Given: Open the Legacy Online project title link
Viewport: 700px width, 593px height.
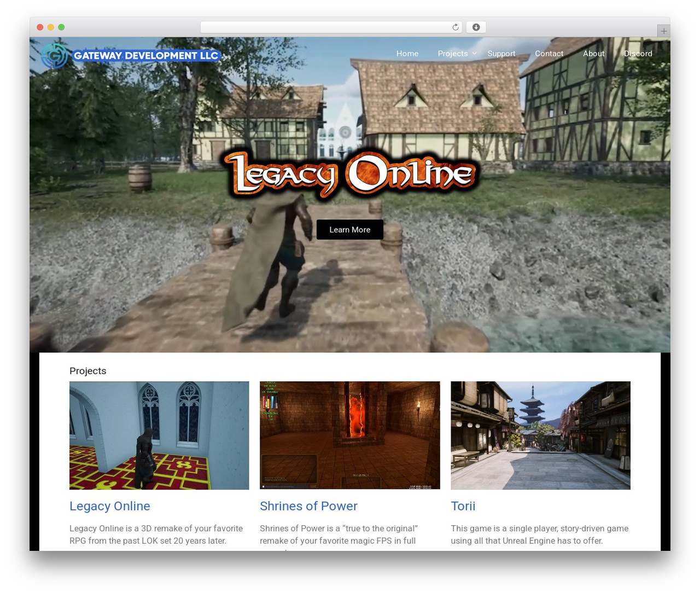Looking at the screenshot, I should 110,506.
